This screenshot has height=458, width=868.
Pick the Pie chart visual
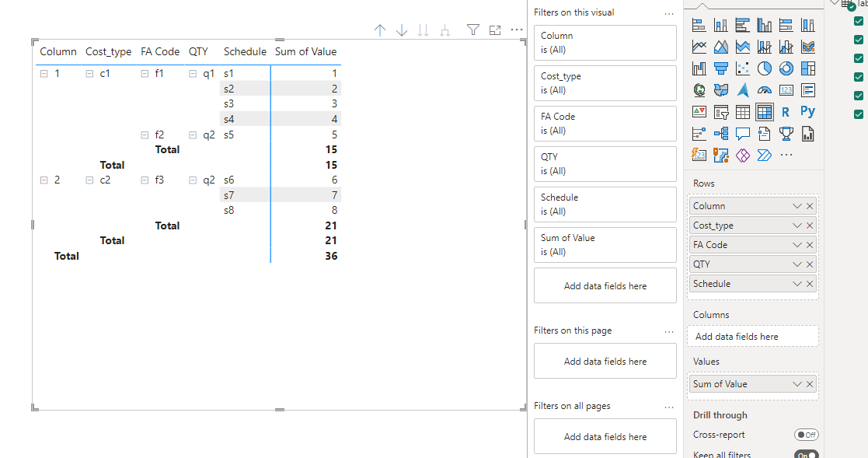pyautogui.click(x=765, y=68)
